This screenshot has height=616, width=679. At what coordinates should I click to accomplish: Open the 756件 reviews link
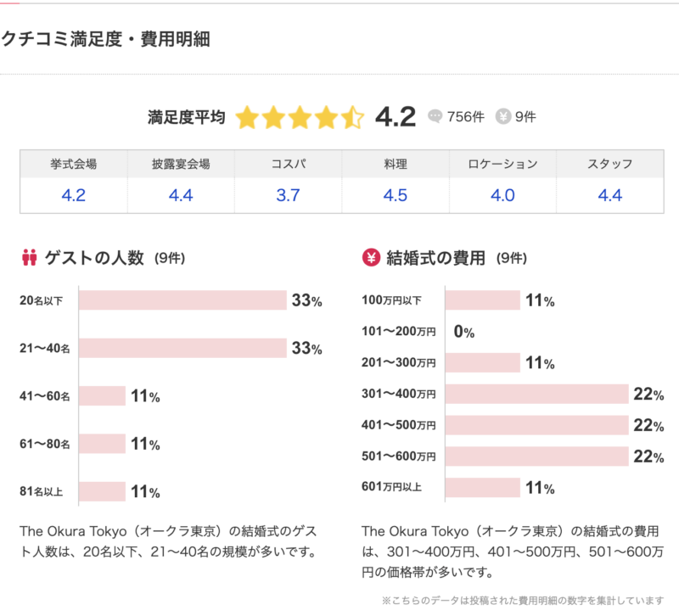click(x=467, y=116)
